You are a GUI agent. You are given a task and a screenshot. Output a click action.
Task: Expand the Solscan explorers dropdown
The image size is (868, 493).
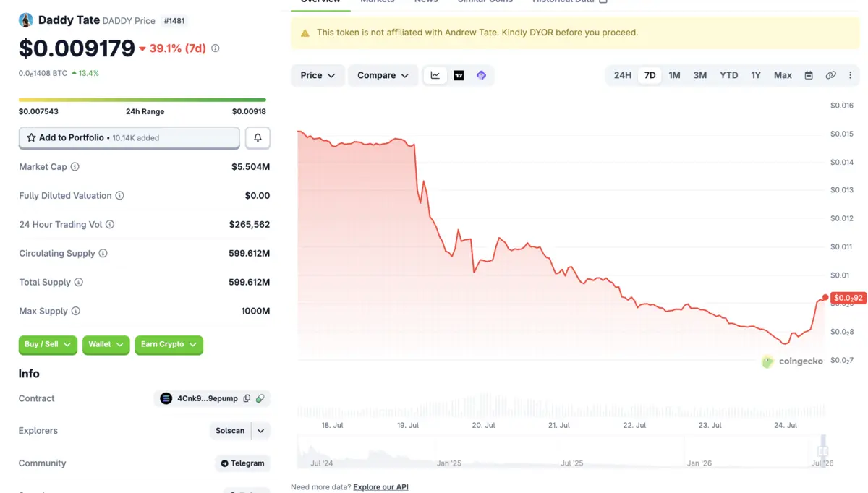coord(260,431)
